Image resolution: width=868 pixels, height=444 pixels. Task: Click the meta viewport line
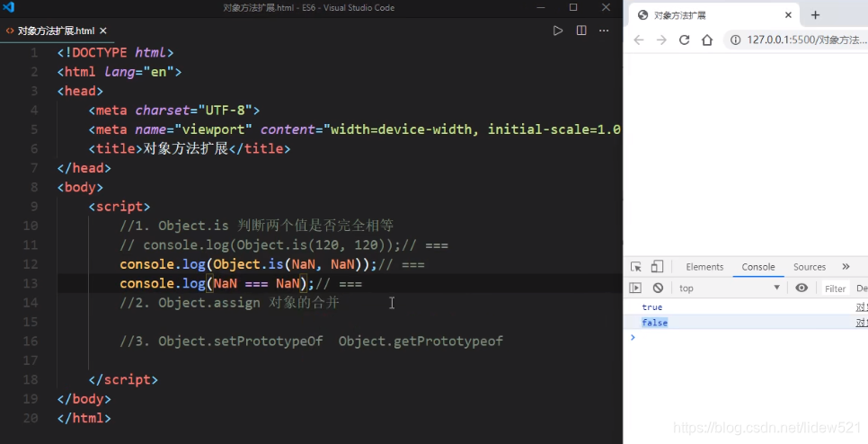[x=355, y=129]
